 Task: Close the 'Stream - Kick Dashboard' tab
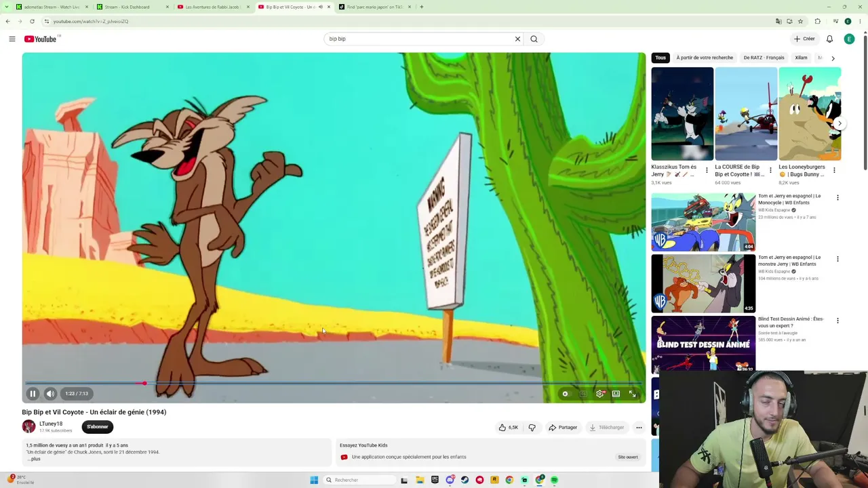pyautogui.click(x=167, y=7)
